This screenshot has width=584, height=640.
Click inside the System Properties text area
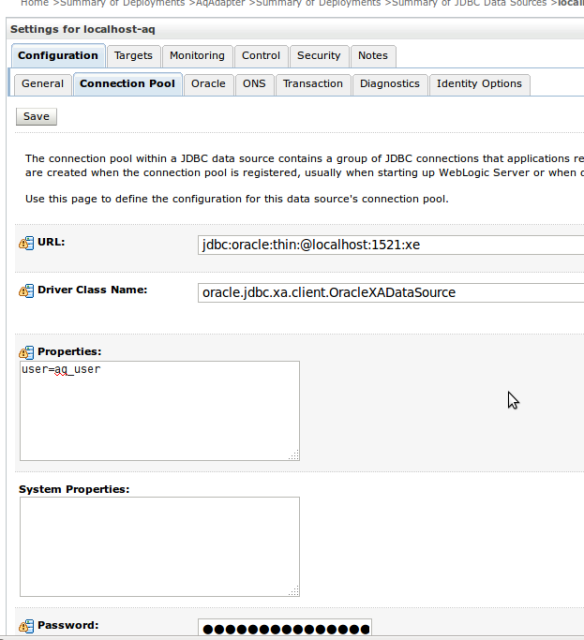[x=160, y=547]
